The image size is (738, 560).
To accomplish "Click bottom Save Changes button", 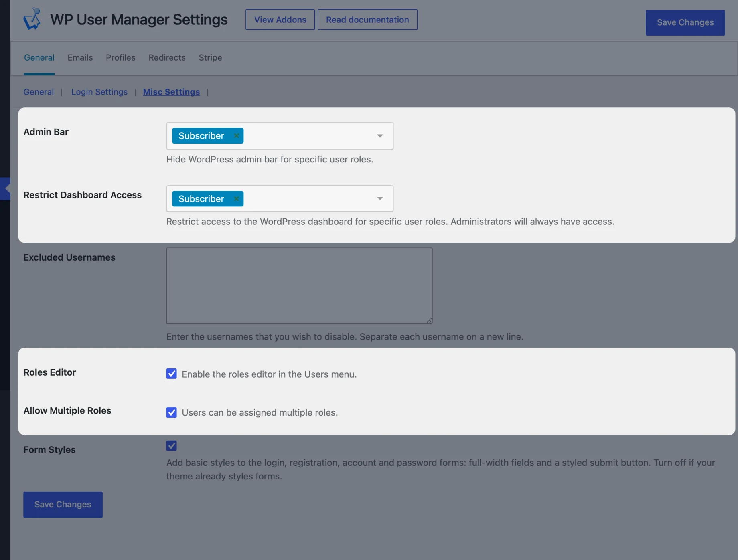I will pyautogui.click(x=63, y=505).
